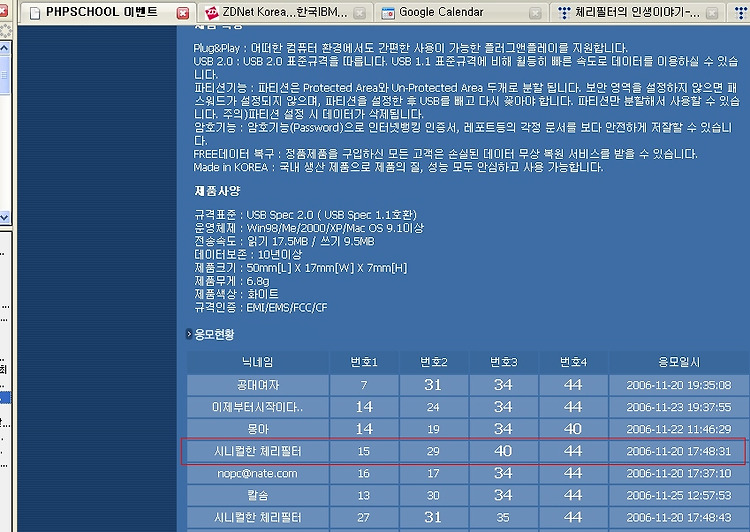Screen dimensions: 750x532
Task: Click the date 2006-11-20 17:48:43
Action: (x=679, y=517)
